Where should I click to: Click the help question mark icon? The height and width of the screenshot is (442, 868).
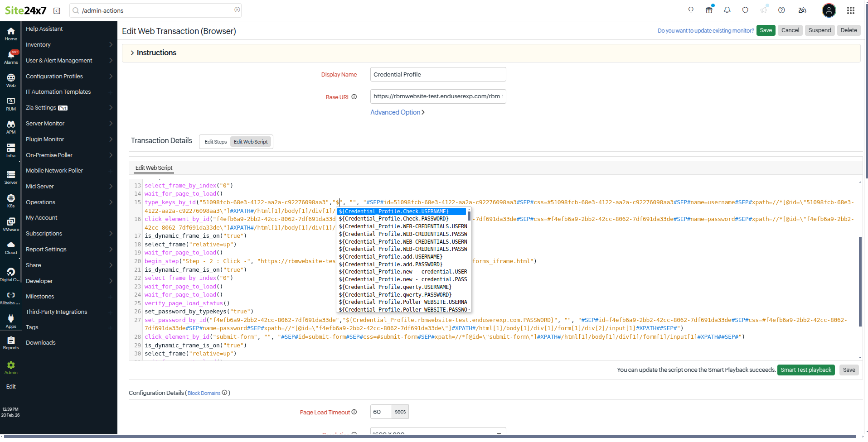pos(781,10)
